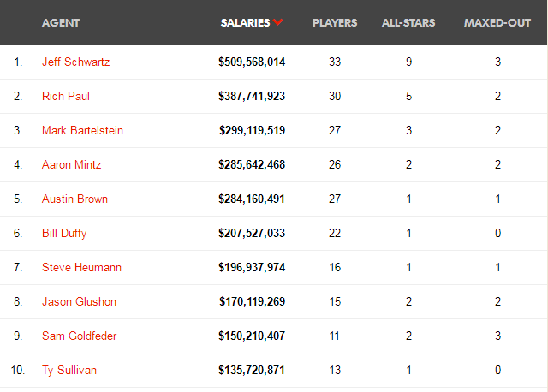Sort table by Players column header

point(335,23)
